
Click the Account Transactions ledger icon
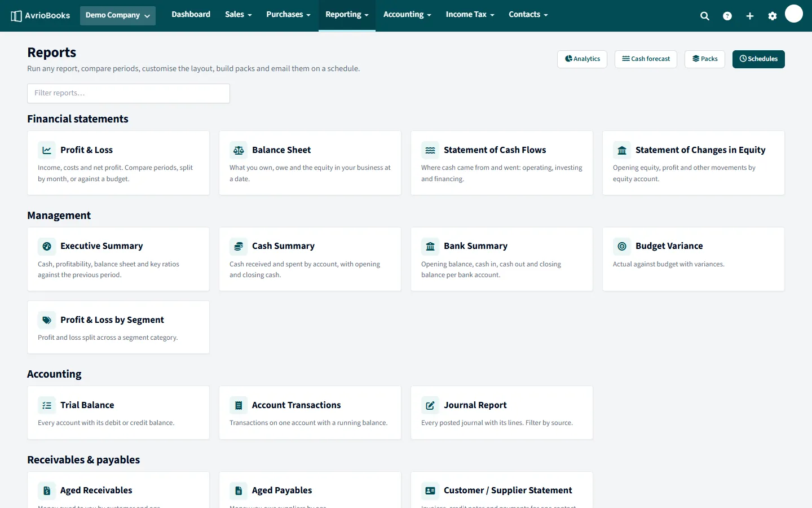click(x=239, y=405)
